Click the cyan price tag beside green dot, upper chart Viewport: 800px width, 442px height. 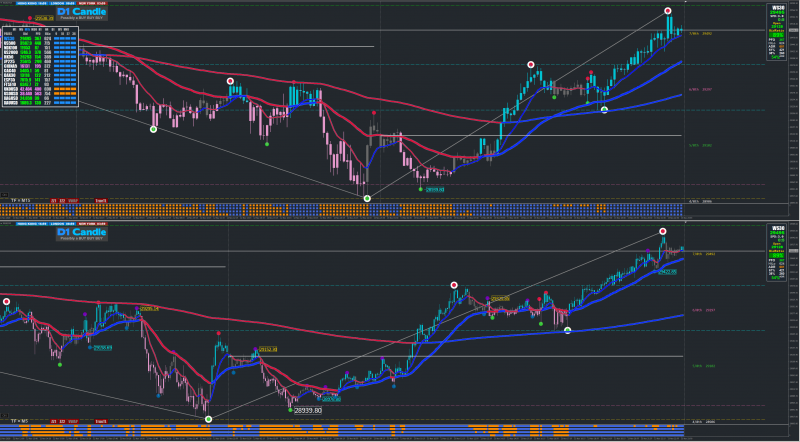pyautogui.click(x=435, y=189)
